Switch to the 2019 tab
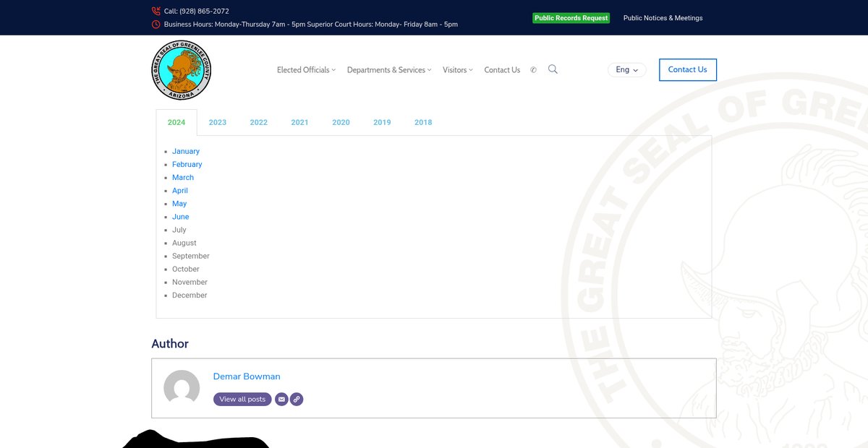 coord(382,122)
